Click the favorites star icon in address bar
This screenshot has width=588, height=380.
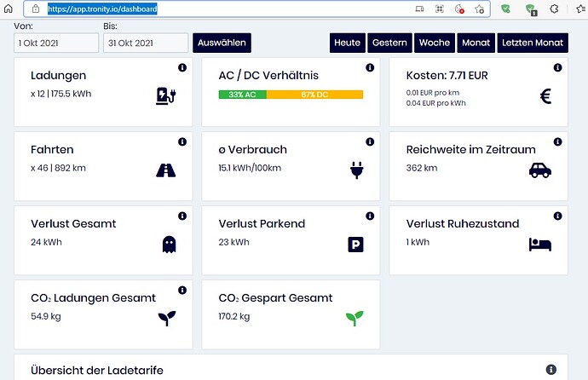pos(479,9)
